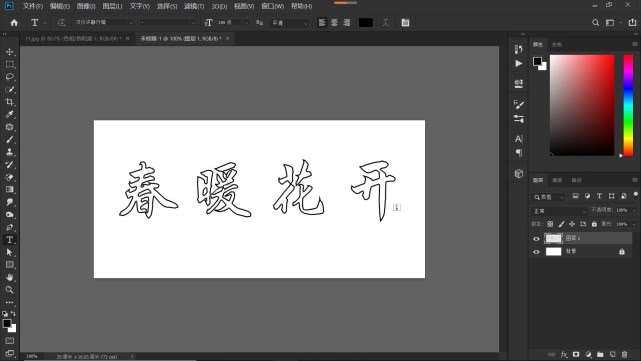Open the 文件(F) menu
The image size is (641, 361).
point(33,6)
